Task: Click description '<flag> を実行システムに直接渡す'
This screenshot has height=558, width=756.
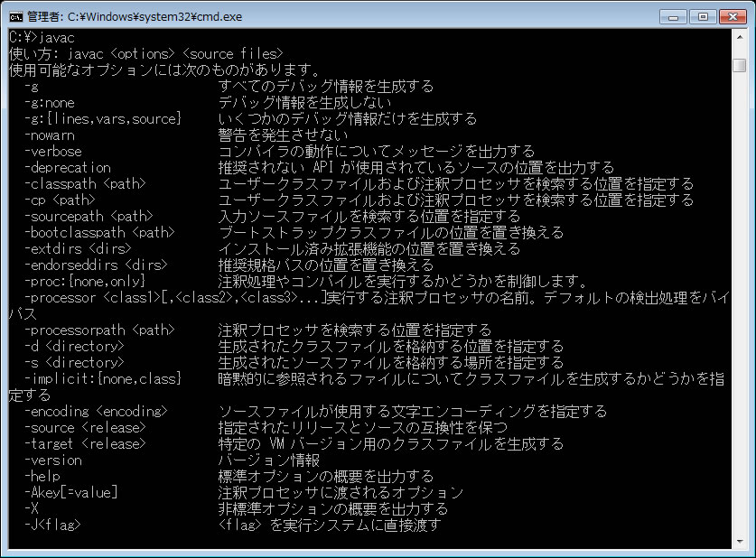Action: 330,525
